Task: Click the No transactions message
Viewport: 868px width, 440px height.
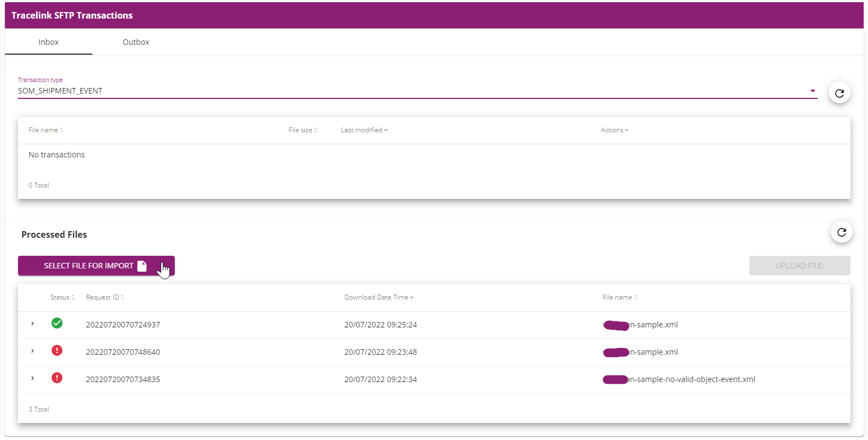Action: (x=57, y=155)
